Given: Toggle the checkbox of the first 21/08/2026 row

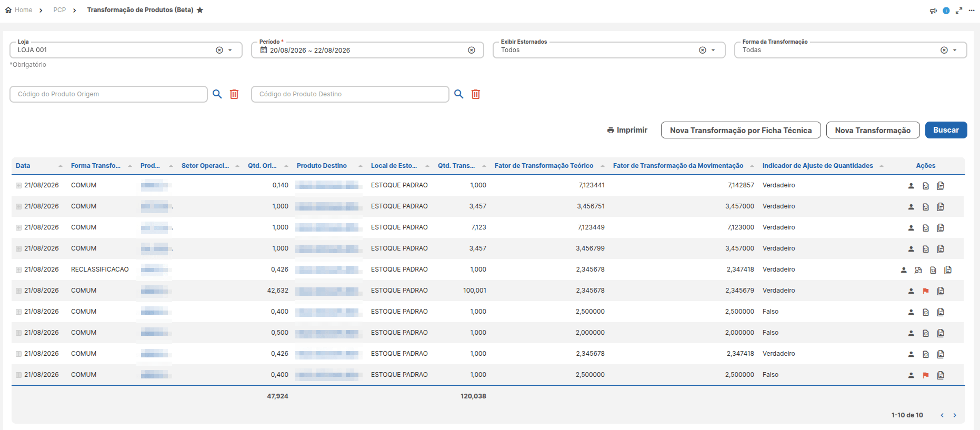Looking at the screenshot, I should tap(18, 186).
